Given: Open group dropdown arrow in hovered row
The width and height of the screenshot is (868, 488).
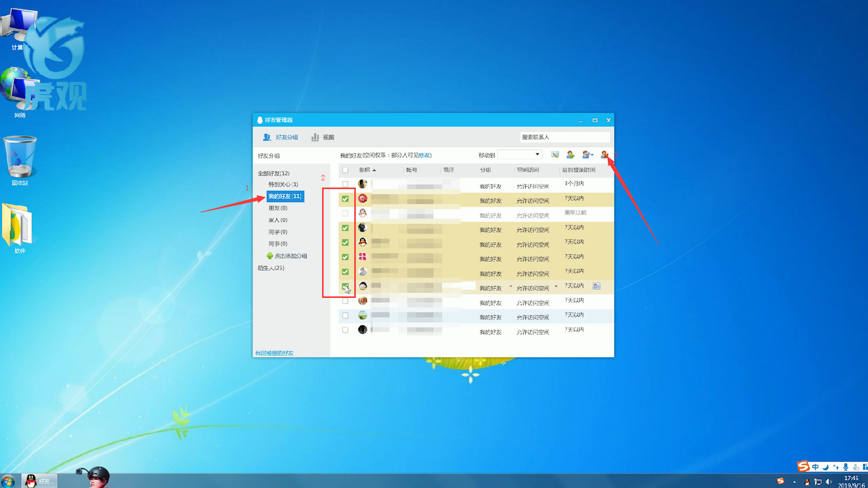Looking at the screenshot, I should point(511,286).
